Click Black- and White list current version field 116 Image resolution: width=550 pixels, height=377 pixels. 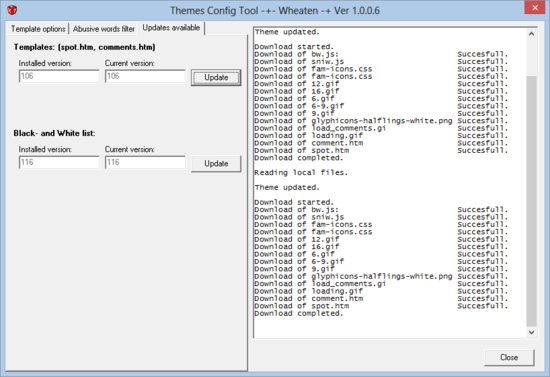(145, 162)
